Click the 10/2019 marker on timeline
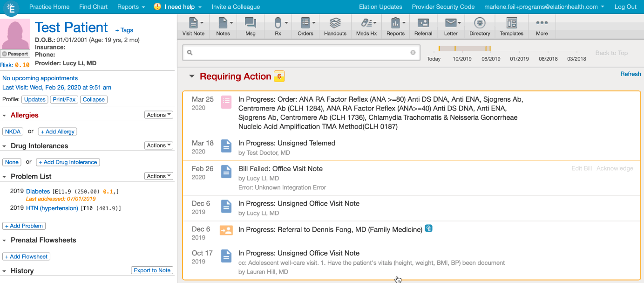The height and width of the screenshot is (283, 644). click(462, 59)
